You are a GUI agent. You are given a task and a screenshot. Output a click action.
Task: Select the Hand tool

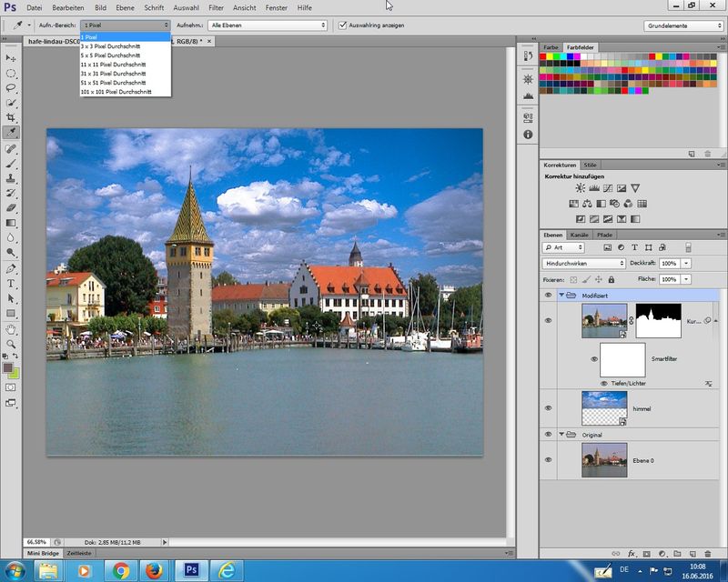click(11, 328)
